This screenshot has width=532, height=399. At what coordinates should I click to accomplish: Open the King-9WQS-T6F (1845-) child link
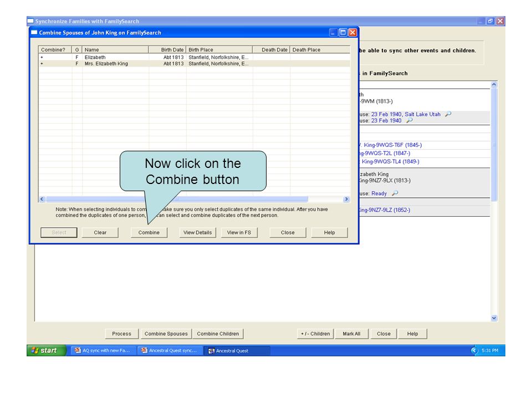392,145
